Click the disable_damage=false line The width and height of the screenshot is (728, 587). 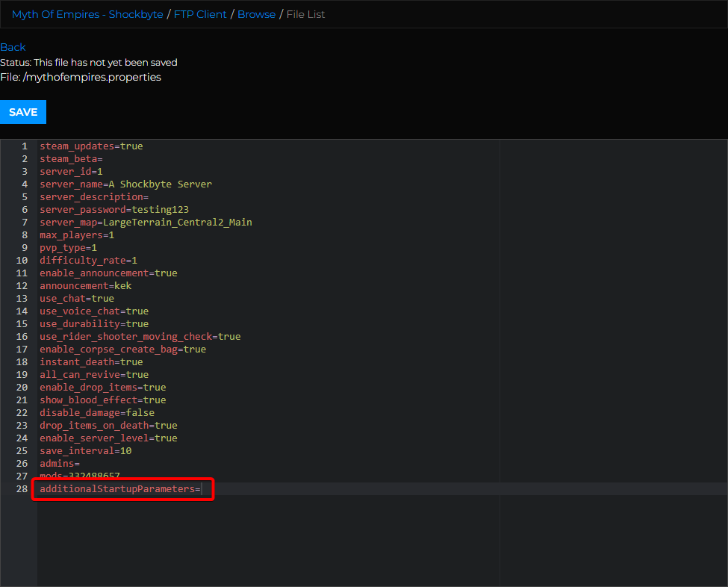click(97, 412)
